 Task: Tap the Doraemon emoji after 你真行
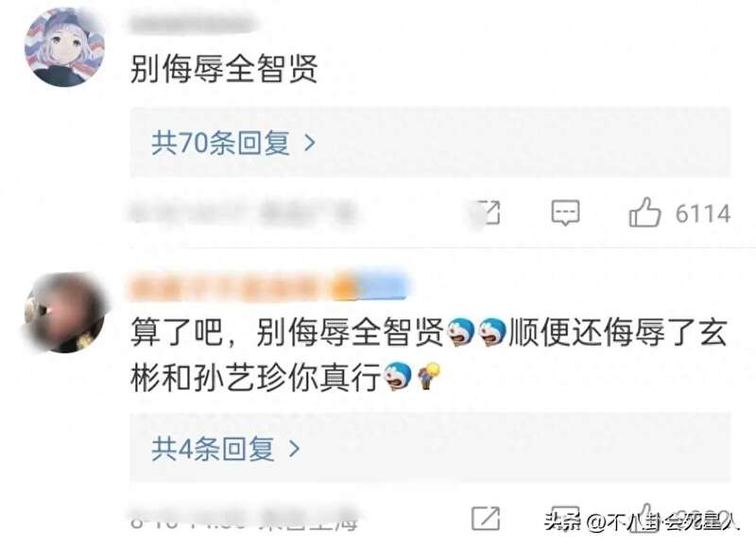point(398,375)
